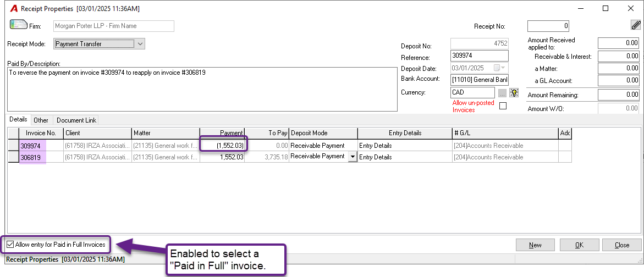Toggle Allow un-posted Invoices checkbox
This screenshot has height=277, width=644.
[x=503, y=106]
